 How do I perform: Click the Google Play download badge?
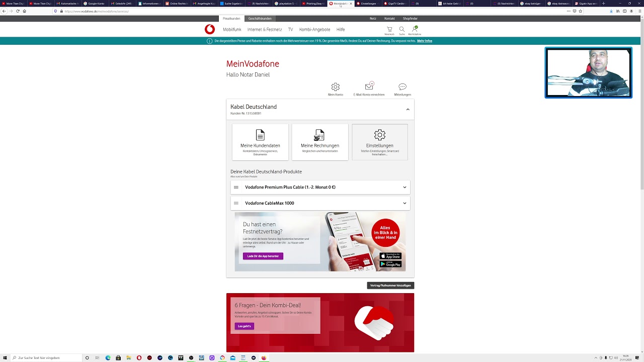[390, 264]
